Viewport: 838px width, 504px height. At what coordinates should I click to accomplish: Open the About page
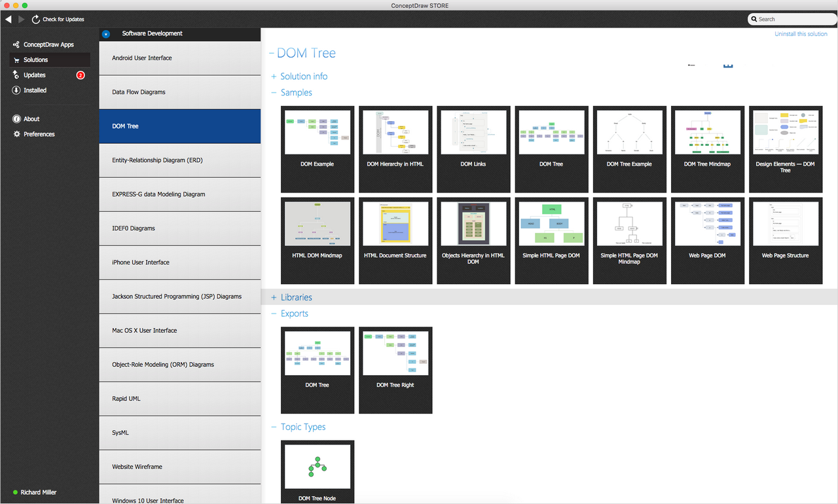click(31, 119)
